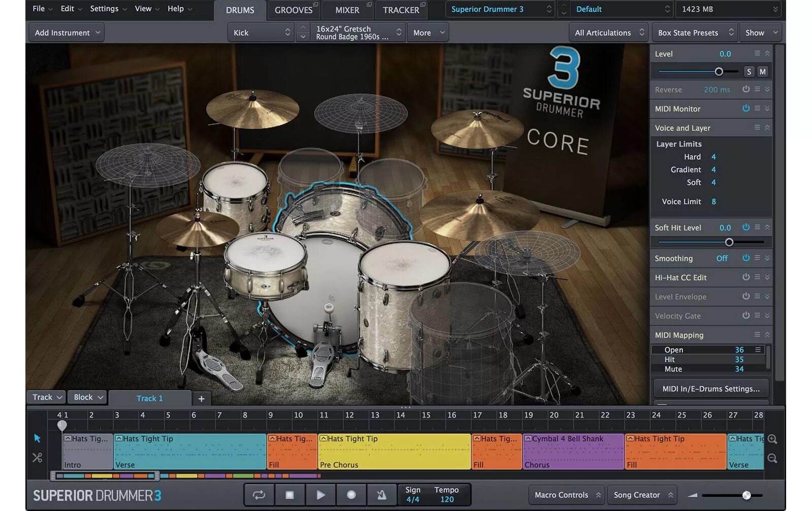The height and width of the screenshot is (511, 812).
Task: Pop out the Mixer tab window
Action: [369, 5]
